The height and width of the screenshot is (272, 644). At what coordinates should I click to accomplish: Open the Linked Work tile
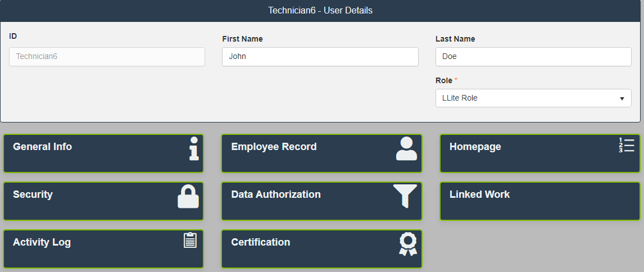pyautogui.click(x=539, y=201)
